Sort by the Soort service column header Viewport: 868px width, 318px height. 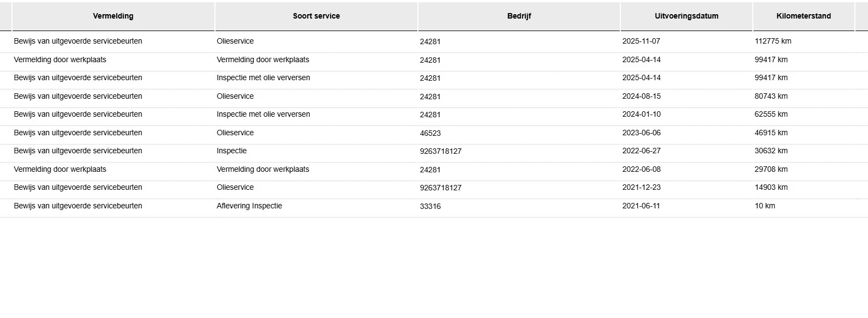coord(316,16)
